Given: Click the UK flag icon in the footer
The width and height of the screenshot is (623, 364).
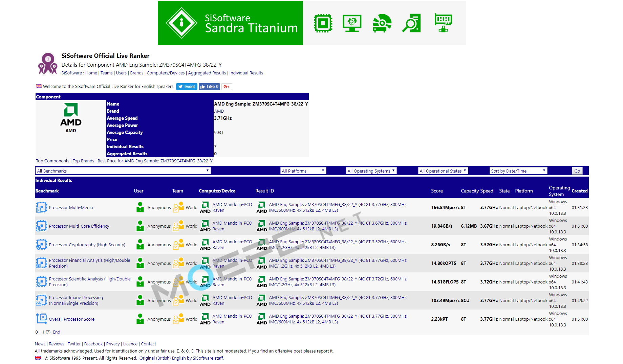Looking at the screenshot, I should click(38, 358).
